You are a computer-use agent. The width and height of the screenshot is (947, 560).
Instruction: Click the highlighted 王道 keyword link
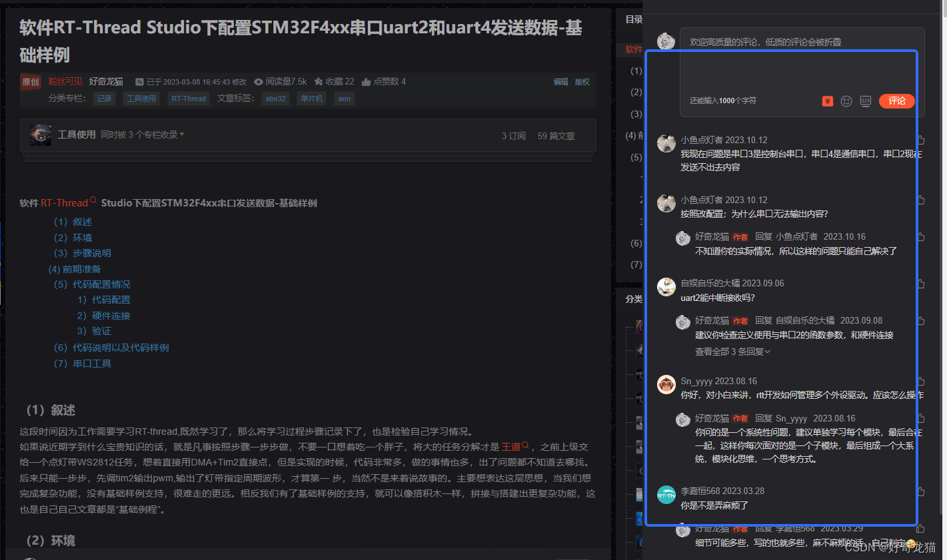511,447
